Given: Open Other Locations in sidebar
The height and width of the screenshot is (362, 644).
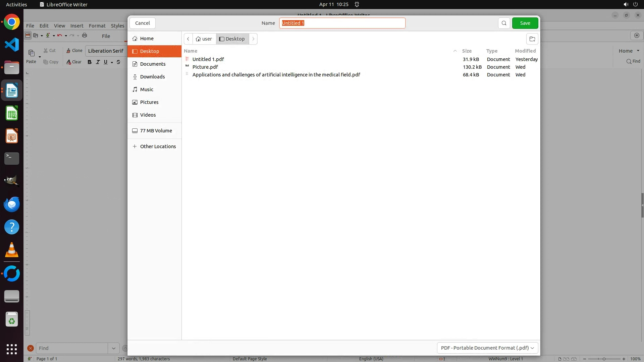Looking at the screenshot, I should (158, 146).
